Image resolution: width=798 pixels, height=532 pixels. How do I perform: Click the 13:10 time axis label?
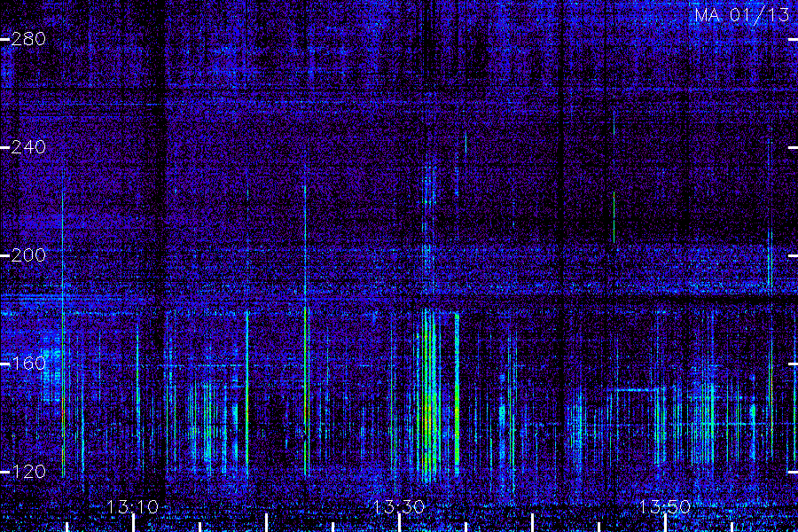pyautogui.click(x=133, y=507)
